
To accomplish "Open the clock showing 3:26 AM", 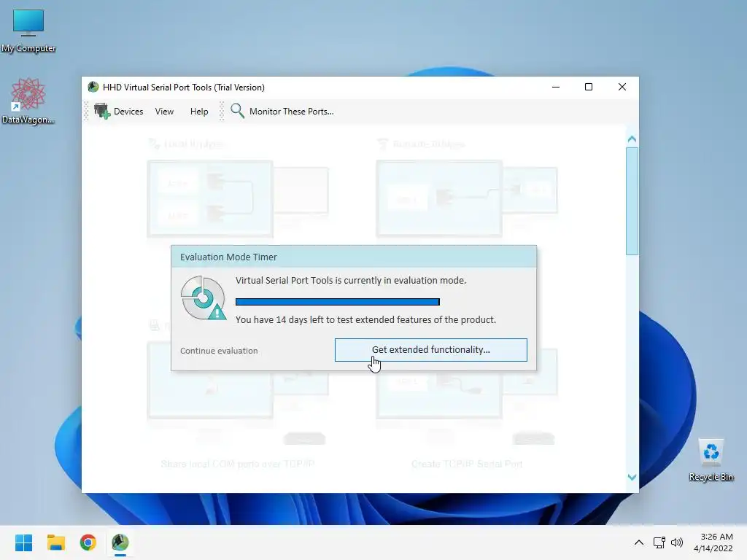I will tap(713, 542).
